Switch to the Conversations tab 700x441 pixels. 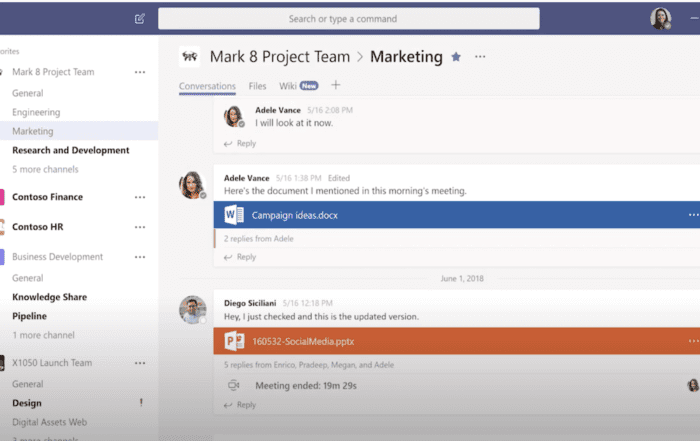tap(207, 86)
